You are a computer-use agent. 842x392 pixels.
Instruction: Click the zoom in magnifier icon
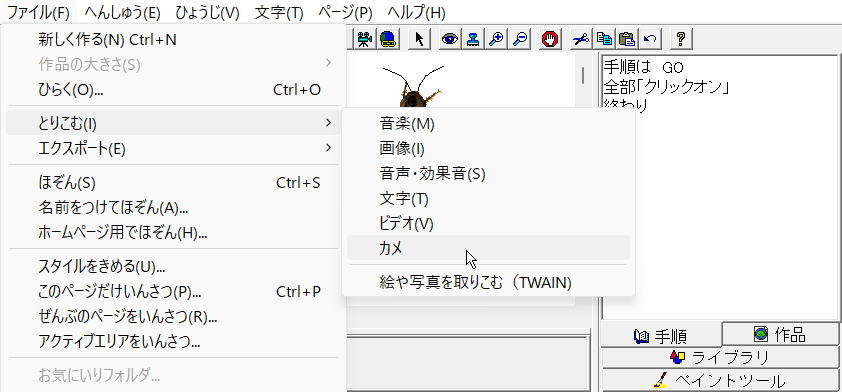[x=496, y=39]
